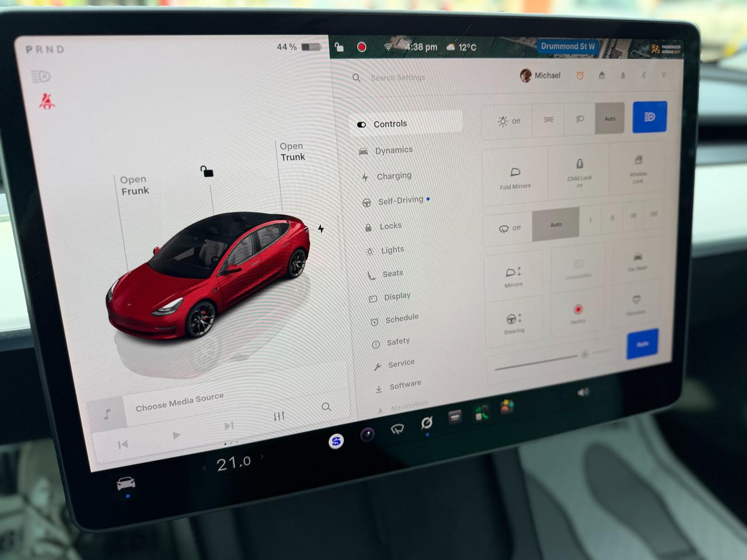This screenshot has width=747, height=560.
Task: Tap the notification bell icon in settings header
Action: 623,75
